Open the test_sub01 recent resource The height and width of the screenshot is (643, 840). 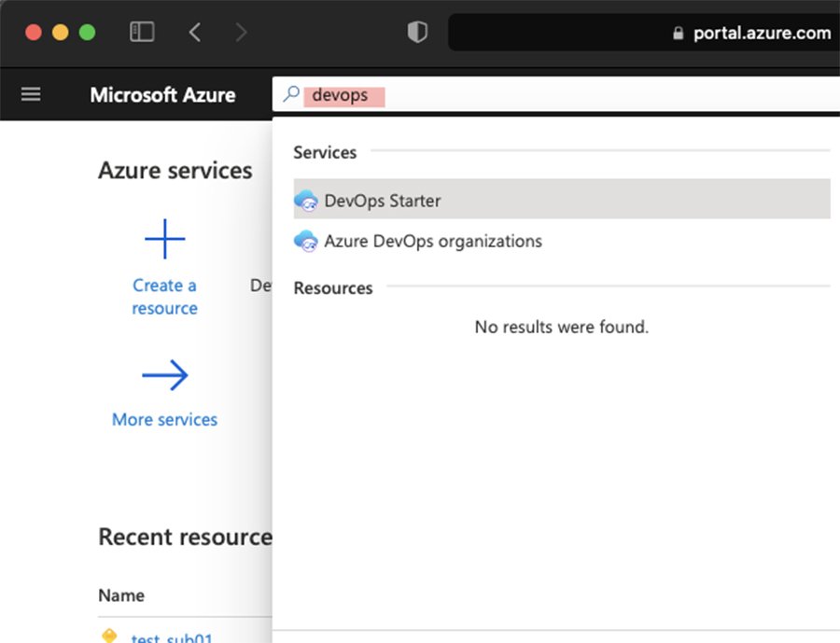click(175, 638)
